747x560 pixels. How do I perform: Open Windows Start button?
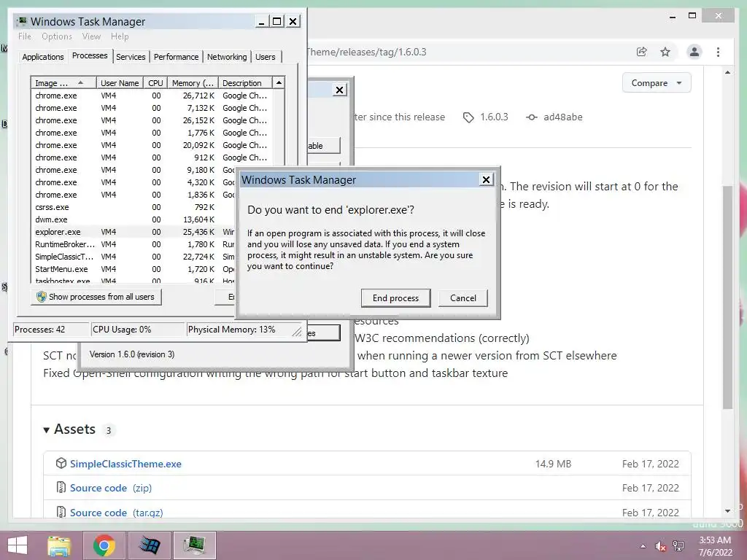tap(18, 545)
